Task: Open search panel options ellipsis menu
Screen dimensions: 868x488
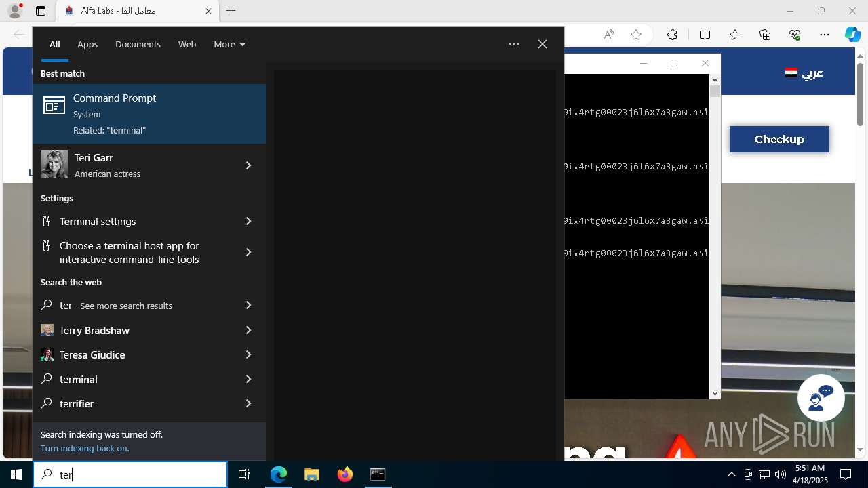Action: pos(514,44)
